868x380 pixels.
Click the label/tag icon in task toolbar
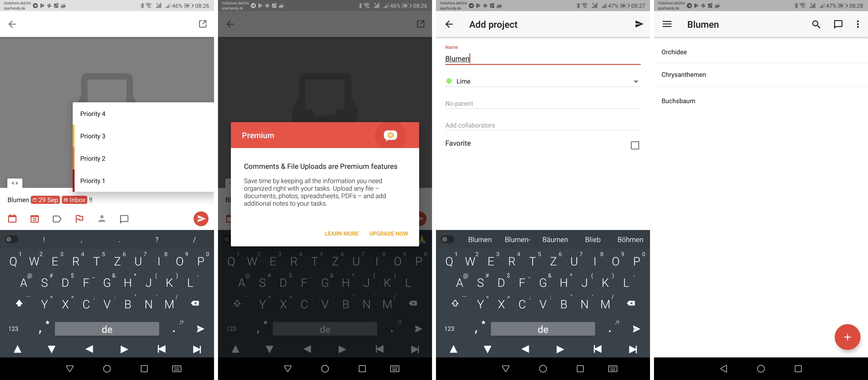57,218
